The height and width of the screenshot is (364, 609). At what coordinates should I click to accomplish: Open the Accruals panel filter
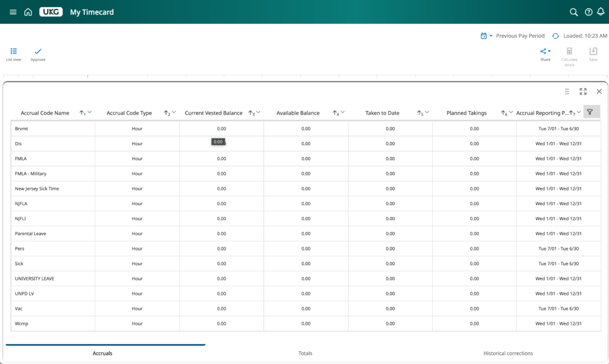(591, 112)
